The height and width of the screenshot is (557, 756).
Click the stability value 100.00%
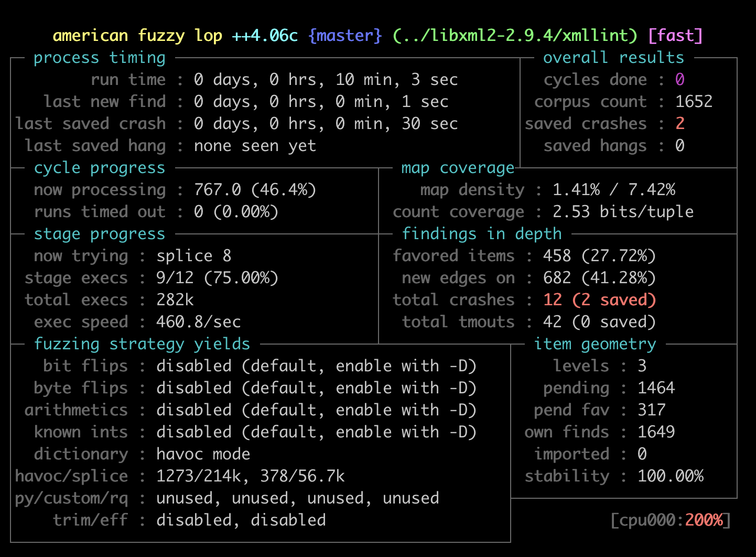pos(671,476)
